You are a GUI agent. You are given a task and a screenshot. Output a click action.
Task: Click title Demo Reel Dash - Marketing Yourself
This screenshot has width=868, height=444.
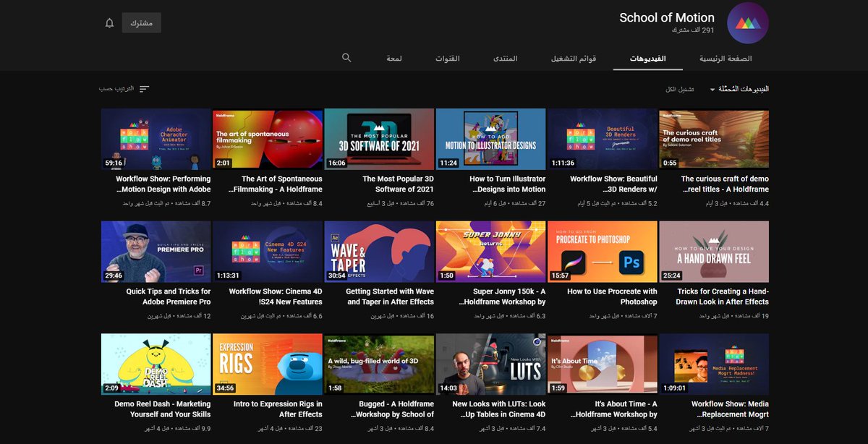coord(163,409)
